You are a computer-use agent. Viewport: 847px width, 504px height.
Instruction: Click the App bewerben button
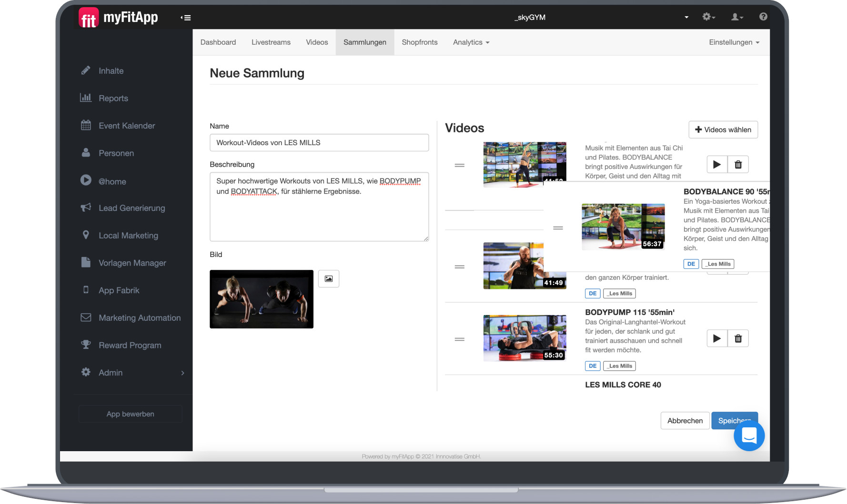point(131,414)
